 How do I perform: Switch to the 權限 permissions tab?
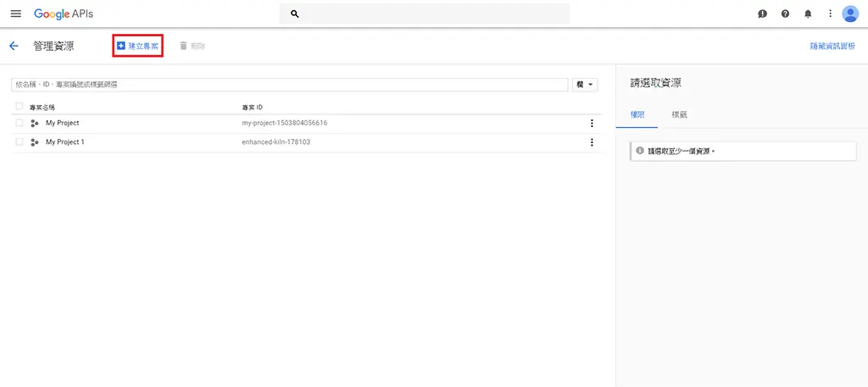coord(636,115)
